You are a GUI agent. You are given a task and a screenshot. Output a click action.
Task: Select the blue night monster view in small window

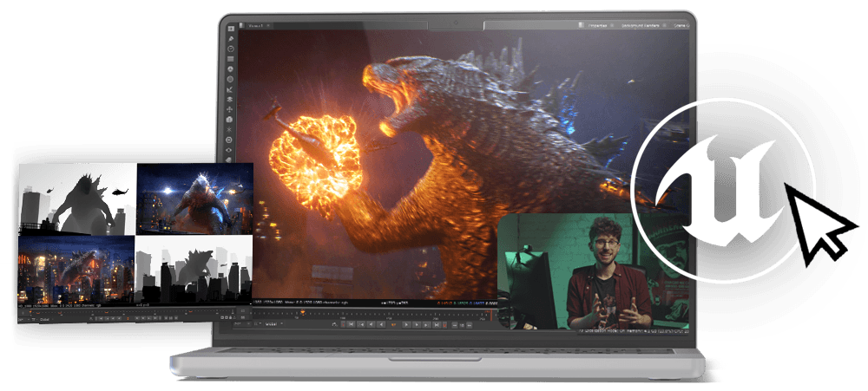[194, 199]
